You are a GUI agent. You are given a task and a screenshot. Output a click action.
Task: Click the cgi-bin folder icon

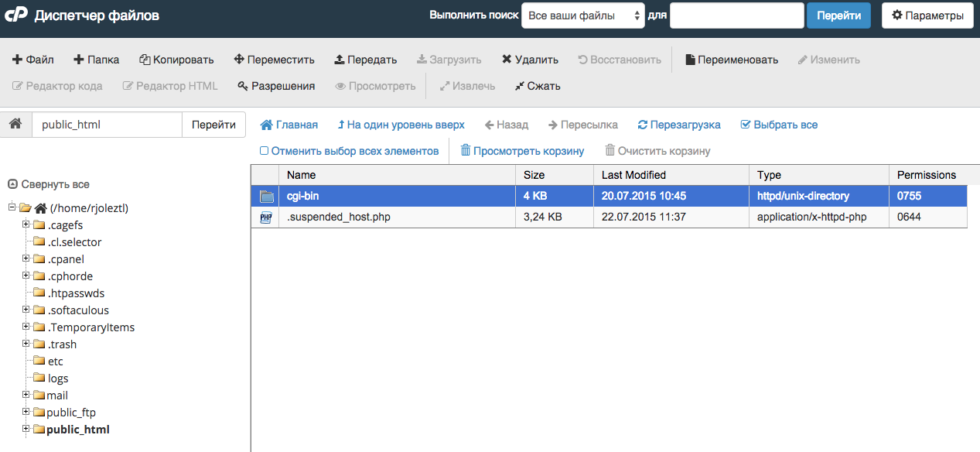tap(266, 197)
